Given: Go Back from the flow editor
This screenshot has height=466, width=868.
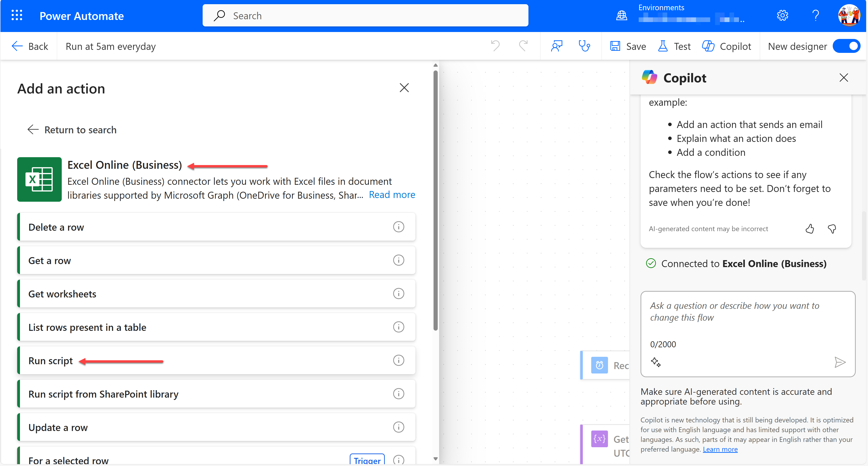Looking at the screenshot, I should pyautogui.click(x=30, y=46).
